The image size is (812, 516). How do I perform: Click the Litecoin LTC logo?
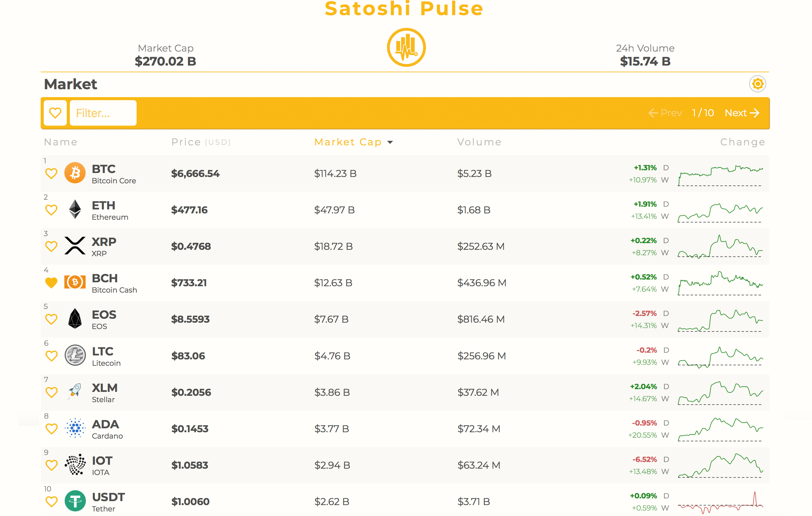[x=75, y=355]
